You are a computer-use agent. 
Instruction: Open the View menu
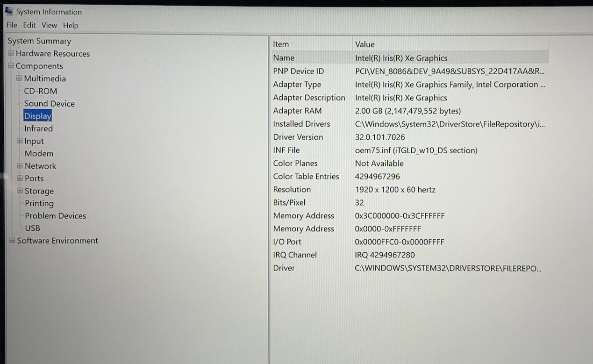tap(49, 25)
